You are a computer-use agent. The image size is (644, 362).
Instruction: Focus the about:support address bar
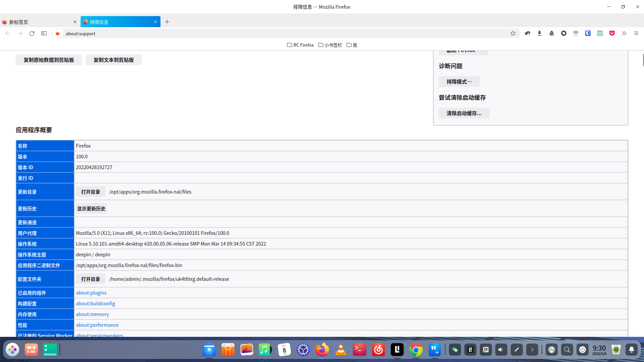click(285, 33)
